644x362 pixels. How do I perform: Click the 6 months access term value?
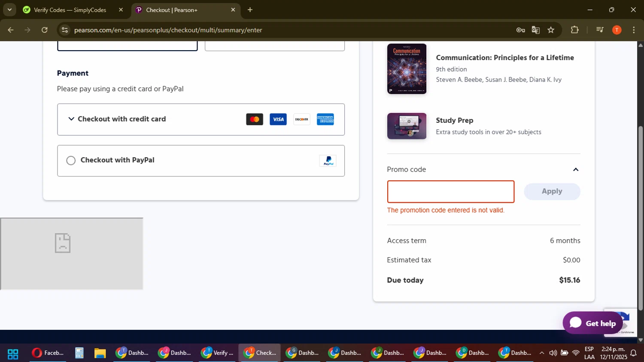tap(565, 240)
